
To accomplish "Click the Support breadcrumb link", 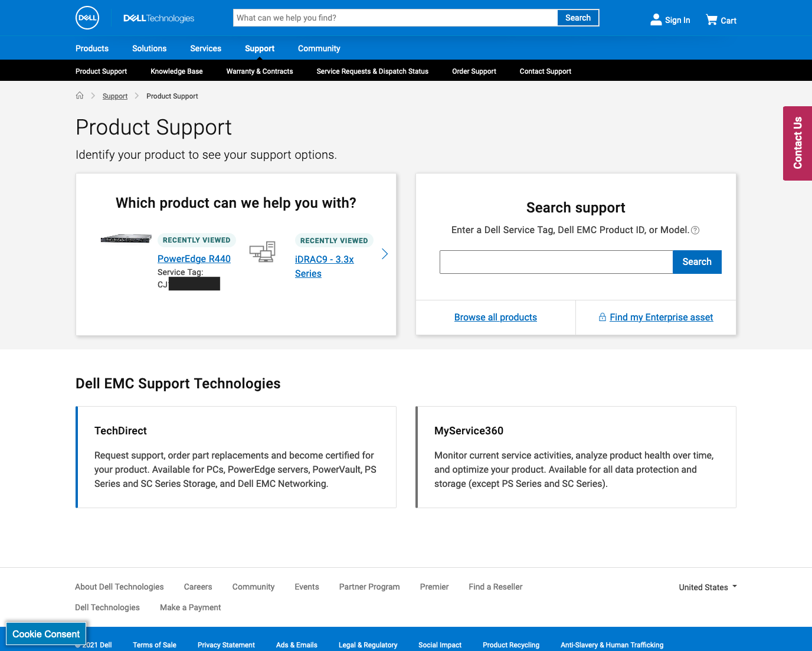I will coord(115,96).
